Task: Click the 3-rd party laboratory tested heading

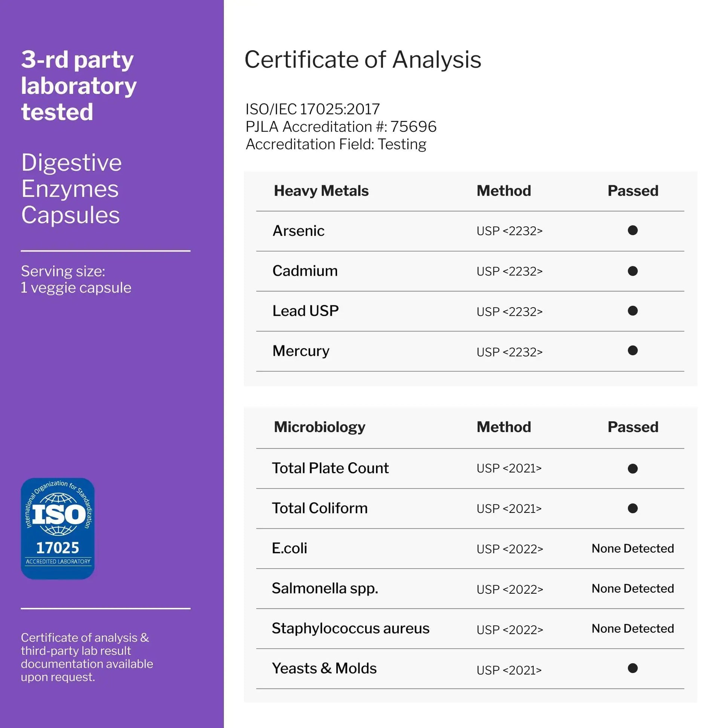Action: point(79,86)
